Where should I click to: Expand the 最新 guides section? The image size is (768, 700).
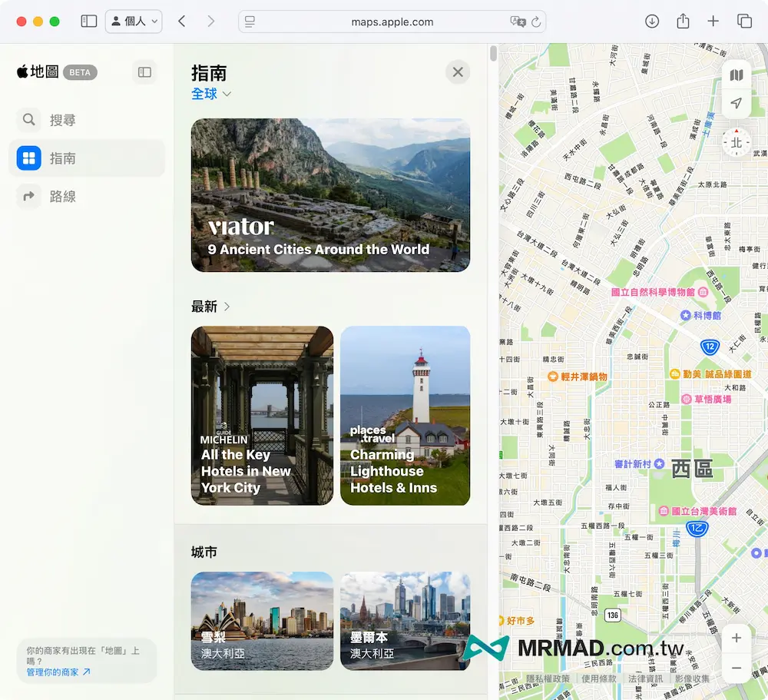coord(211,307)
